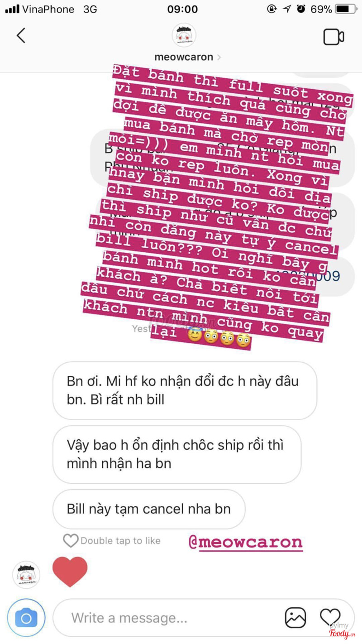The width and height of the screenshot is (362, 644).
Task: Send a heart via the heart icon
Action: 330,618
